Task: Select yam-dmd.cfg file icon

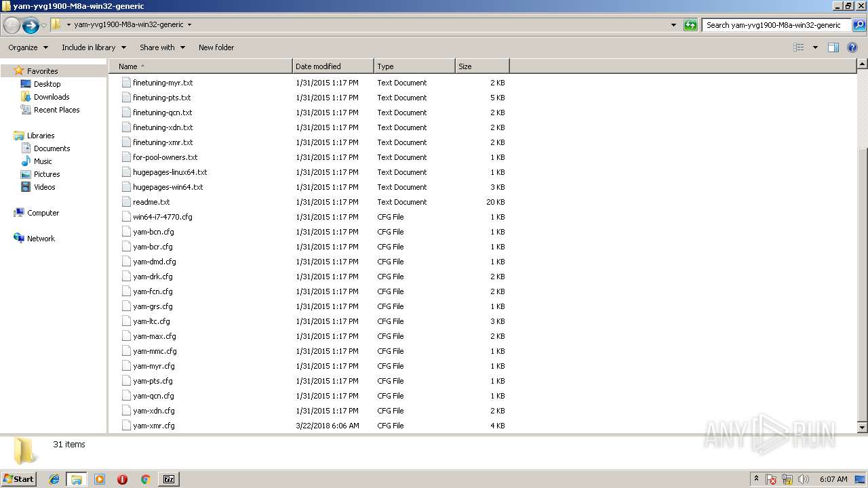Action: [126, 262]
